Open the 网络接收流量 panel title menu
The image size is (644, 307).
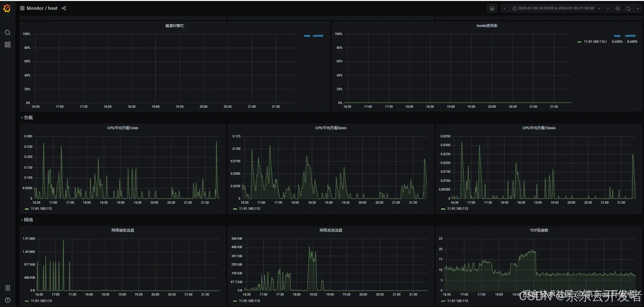[123, 230]
